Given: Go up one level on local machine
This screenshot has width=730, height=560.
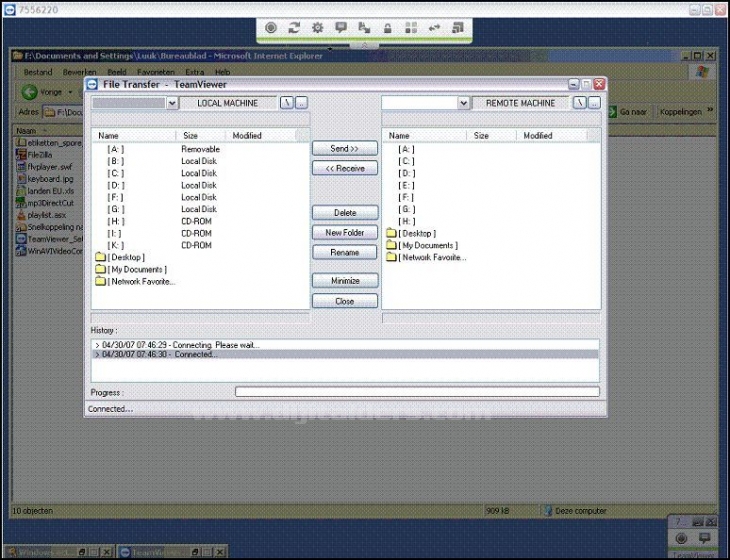Looking at the screenshot, I should [302, 103].
